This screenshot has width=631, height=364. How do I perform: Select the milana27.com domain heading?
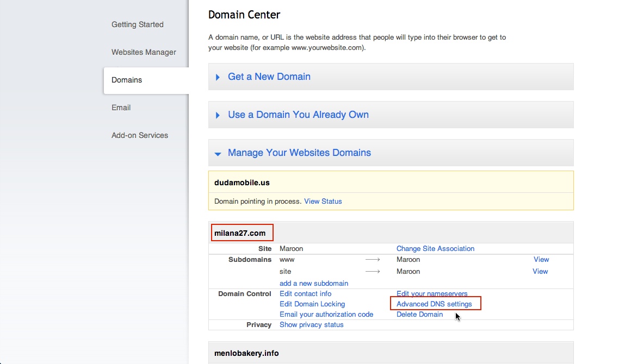pyautogui.click(x=240, y=233)
